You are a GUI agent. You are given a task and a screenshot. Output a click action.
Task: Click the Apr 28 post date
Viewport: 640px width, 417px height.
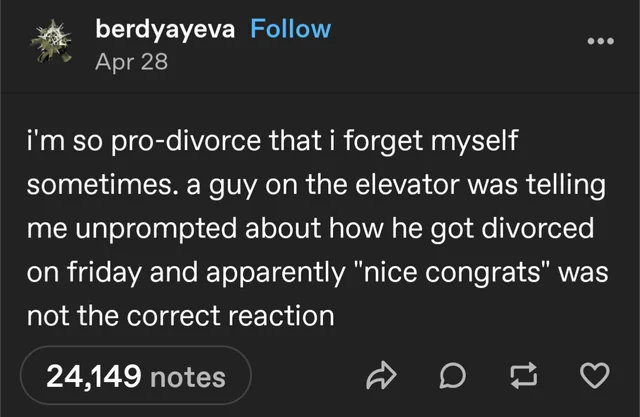(132, 62)
